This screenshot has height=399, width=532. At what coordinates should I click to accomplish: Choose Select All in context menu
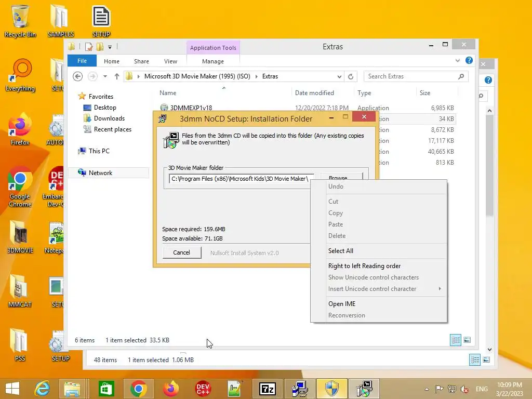[x=386, y=251]
